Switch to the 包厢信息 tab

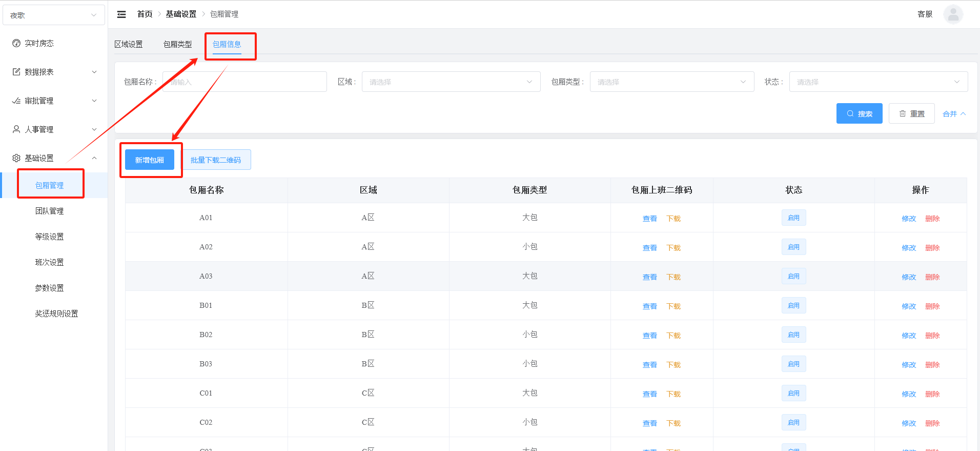coord(227,44)
